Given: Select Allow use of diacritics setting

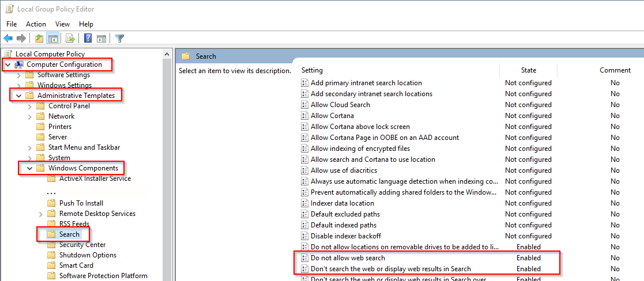Looking at the screenshot, I should point(344,170).
